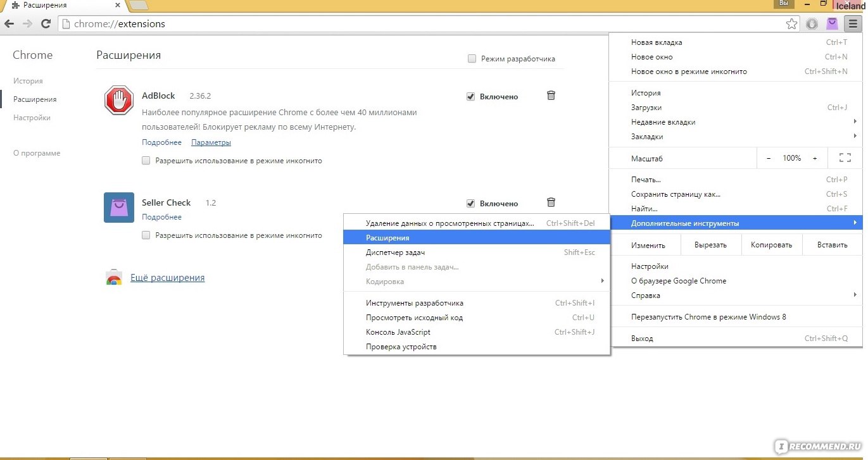The height and width of the screenshot is (460, 868).
Task: Remove Seller Check via trash icon
Action: click(551, 202)
